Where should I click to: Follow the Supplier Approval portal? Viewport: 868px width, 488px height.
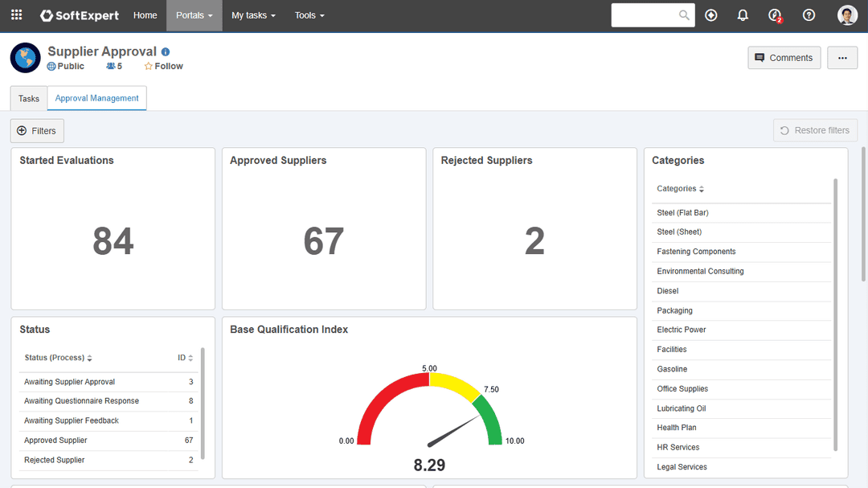point(164,66)
